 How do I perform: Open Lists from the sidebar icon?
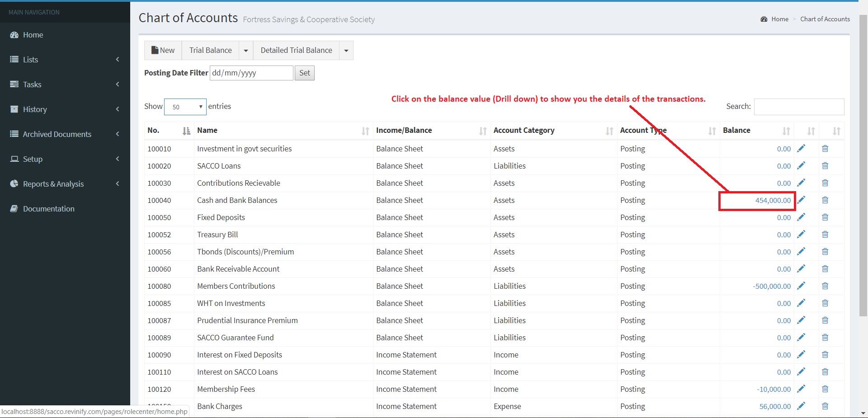click(x=14, y=59)
